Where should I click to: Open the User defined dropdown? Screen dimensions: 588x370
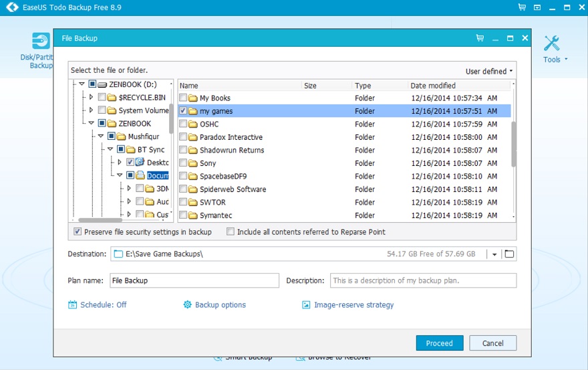[489, 71]
